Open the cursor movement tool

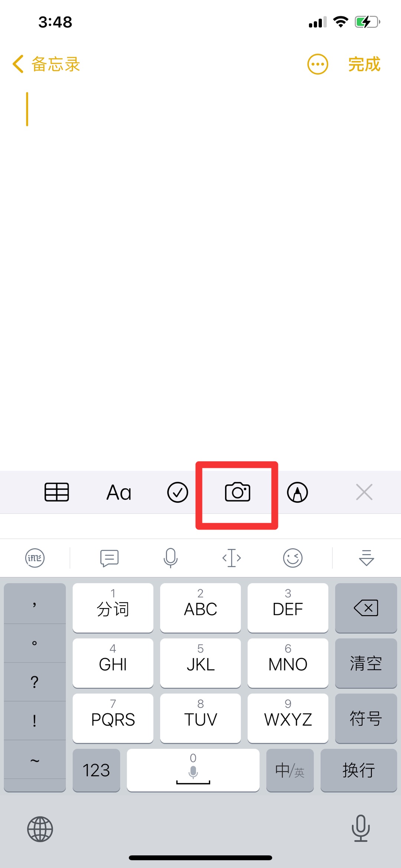[232, 558]
